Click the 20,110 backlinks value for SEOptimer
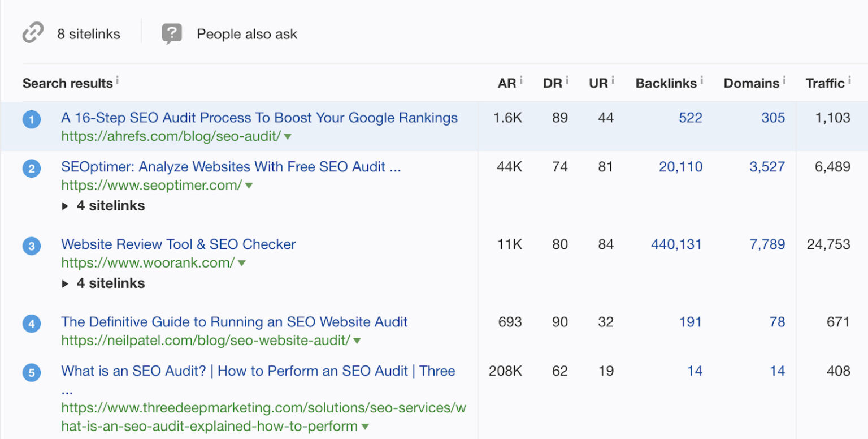The width and height of the screenshot is (868, 439). pos(680,167)
